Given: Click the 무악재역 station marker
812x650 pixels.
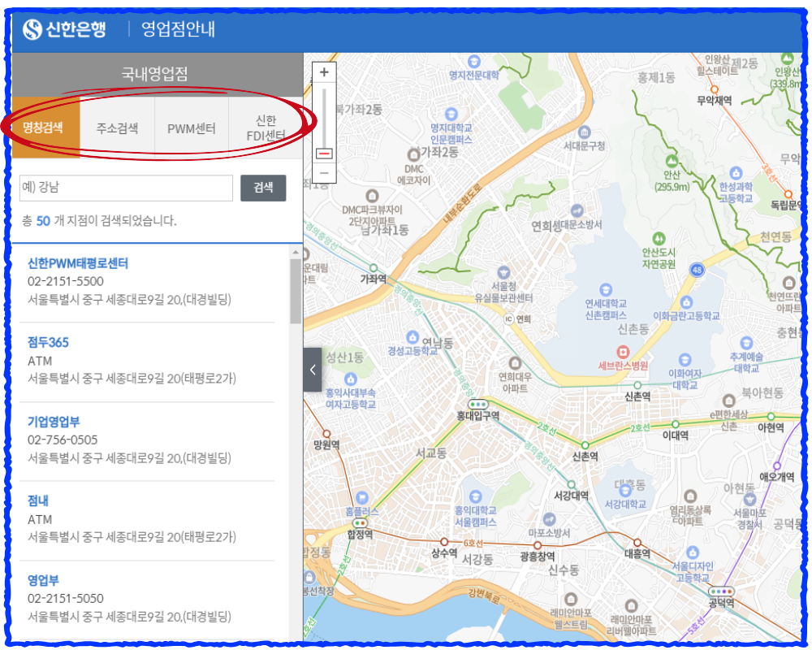Looking at the screenshot, I should 714,90.
